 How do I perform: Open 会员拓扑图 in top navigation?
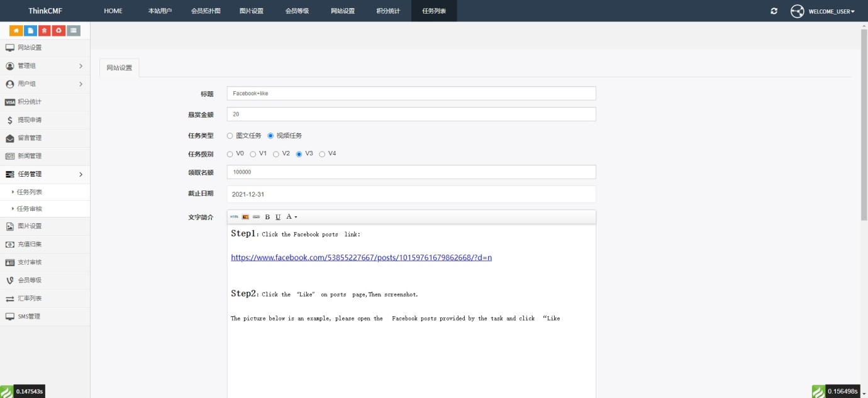click(206, 11)
